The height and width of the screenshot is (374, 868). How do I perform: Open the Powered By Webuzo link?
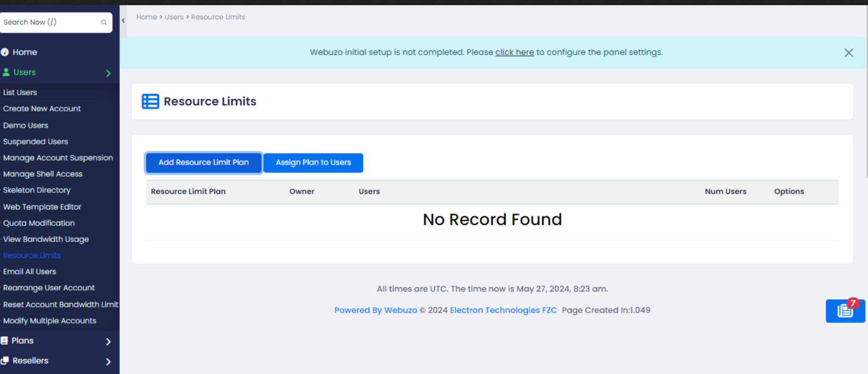[375, 310]
